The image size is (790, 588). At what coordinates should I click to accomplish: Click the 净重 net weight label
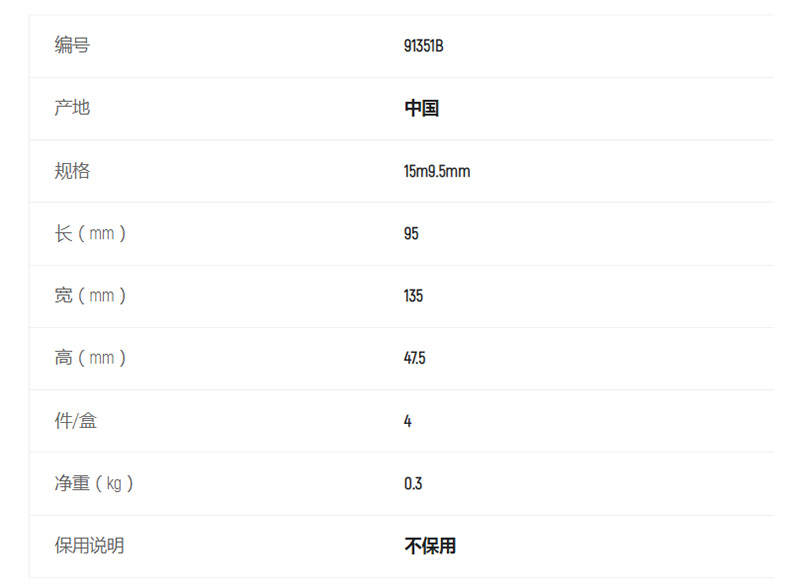72,483
